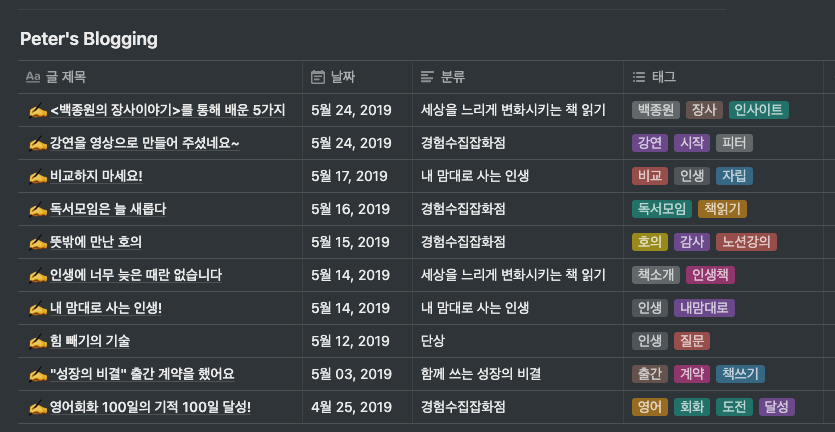
Task: Open the 날짜 column header menu
Action: (357, 77)
